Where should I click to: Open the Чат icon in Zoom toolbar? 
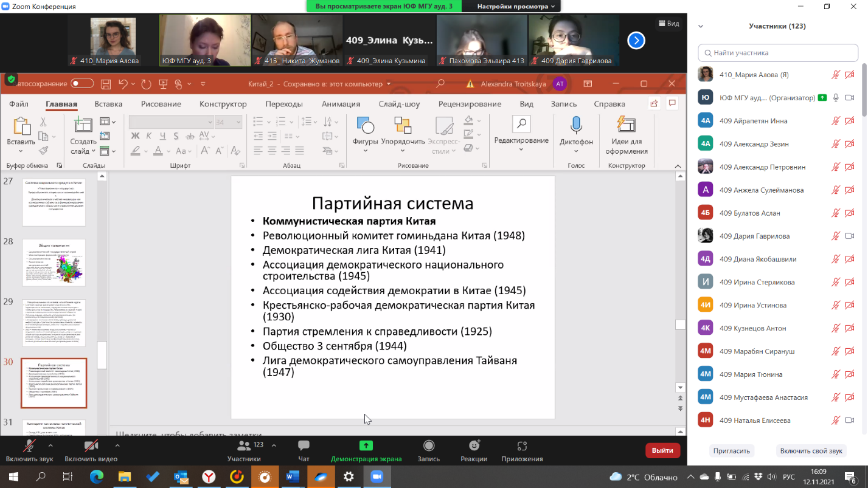(304, 446)
